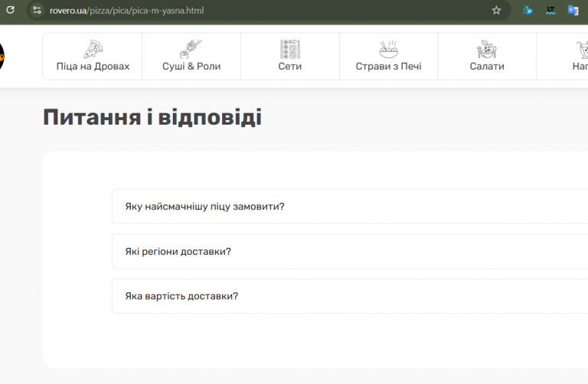Reload the page with the refresh icon

(11, 10)
